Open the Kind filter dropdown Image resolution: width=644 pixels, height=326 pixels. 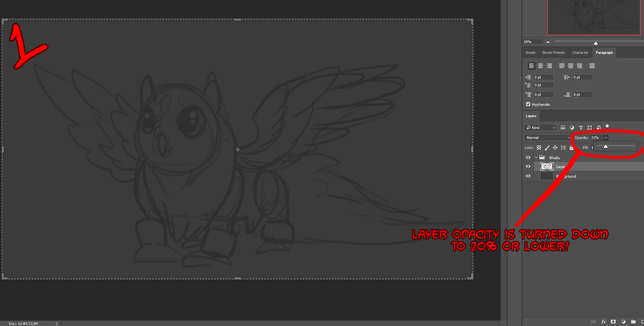tap(540, 128)
